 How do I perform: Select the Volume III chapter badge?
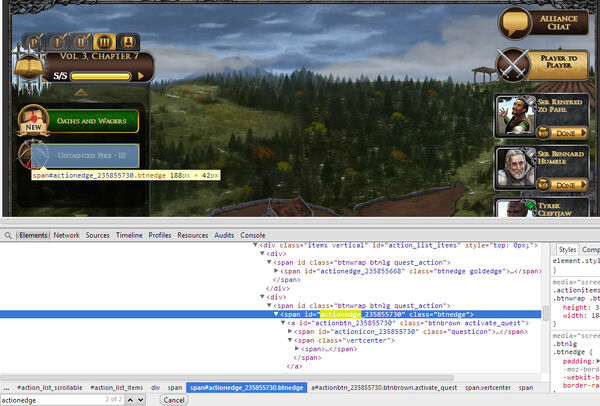tap(104, 42)
